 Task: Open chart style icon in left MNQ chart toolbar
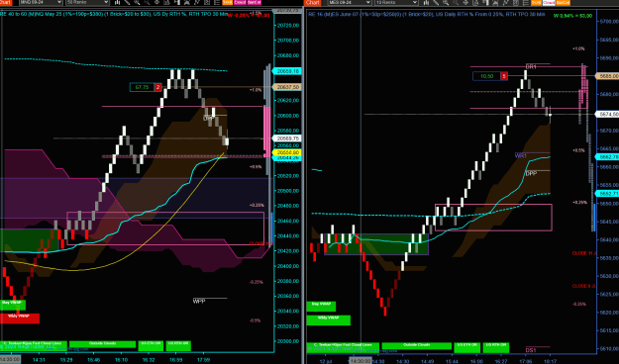click(117, 2)
